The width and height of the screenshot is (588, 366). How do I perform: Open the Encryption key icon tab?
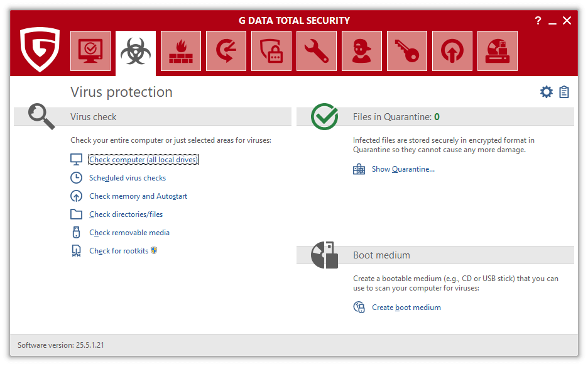tap(407, 51)
